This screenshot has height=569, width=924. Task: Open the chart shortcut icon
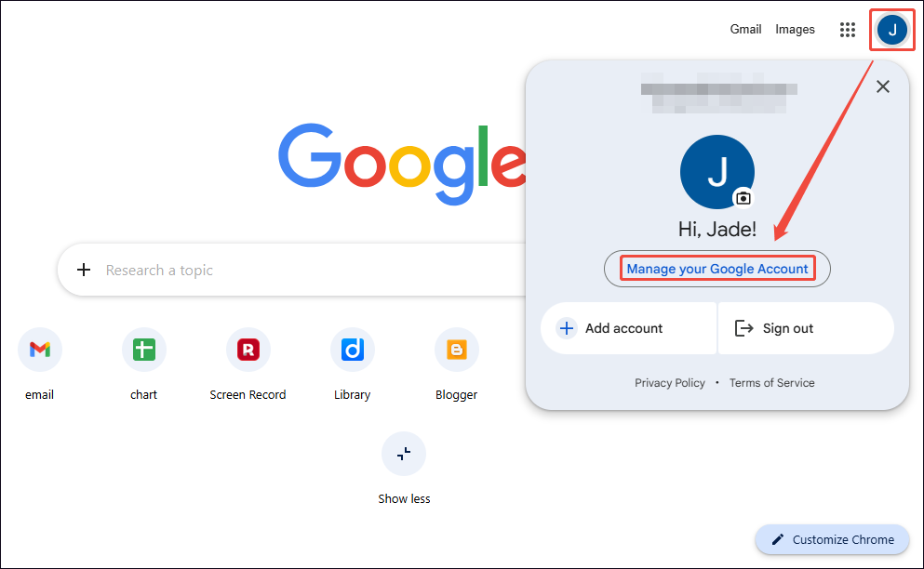(x=144, y=350)
